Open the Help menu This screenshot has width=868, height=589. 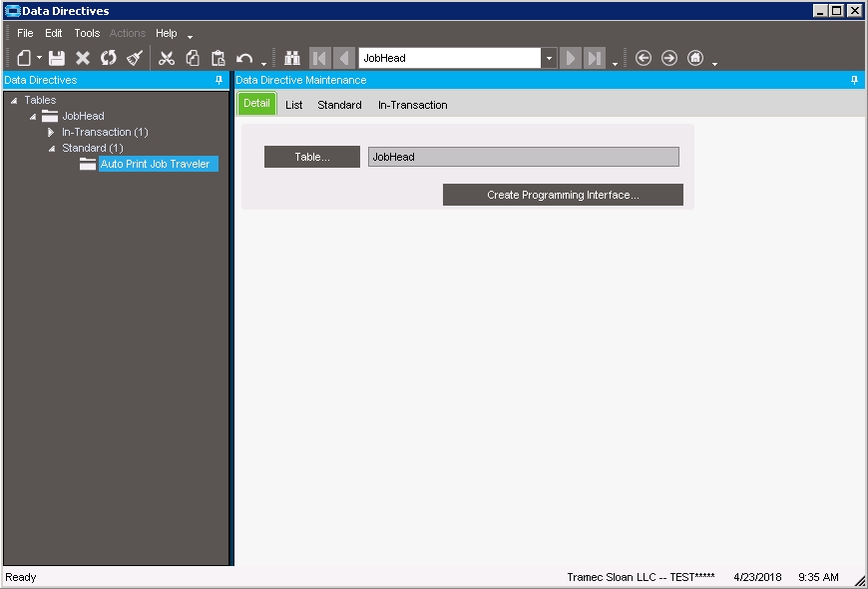(166, 33)
